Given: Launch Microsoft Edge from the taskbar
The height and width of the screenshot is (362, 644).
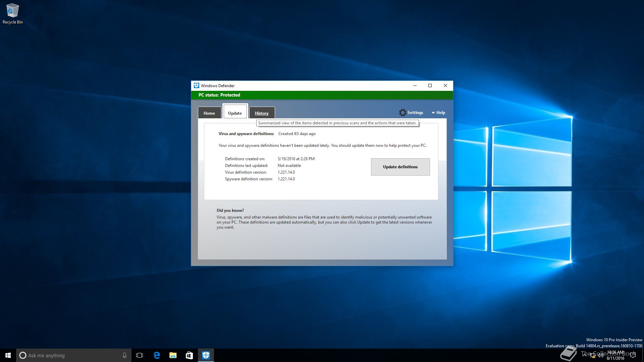Looking at the screenshot, I should [156, 355].
